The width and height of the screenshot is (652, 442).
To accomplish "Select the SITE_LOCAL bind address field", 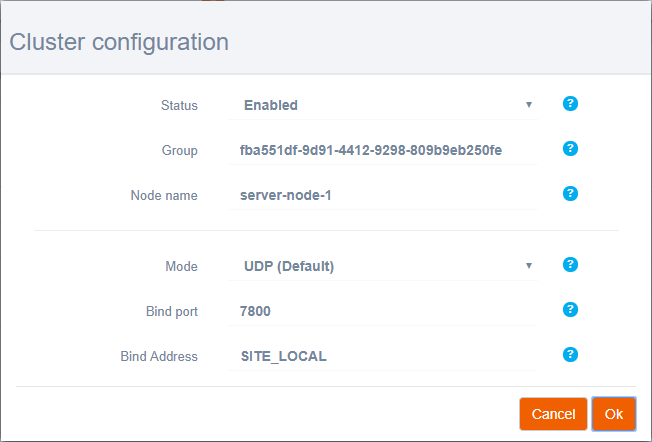I will (385, 356).
